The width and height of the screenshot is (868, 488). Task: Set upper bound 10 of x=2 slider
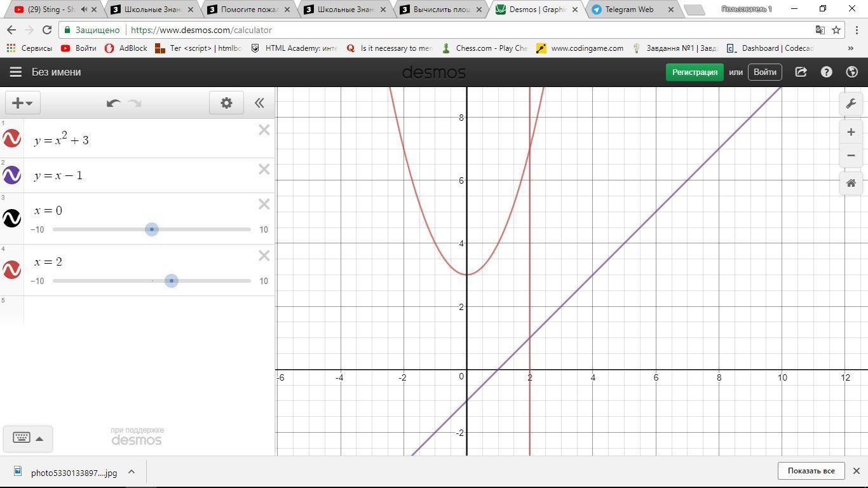click(264, 281)
